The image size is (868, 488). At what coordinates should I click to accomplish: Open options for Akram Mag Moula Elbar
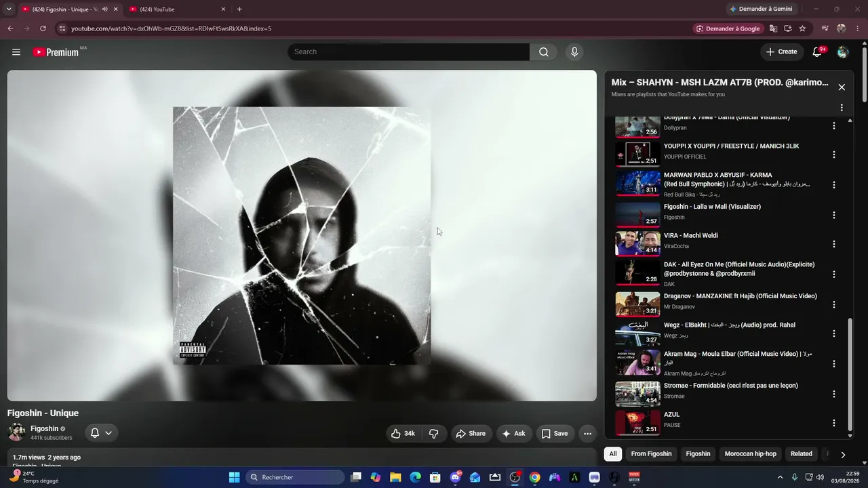[834, 363]
